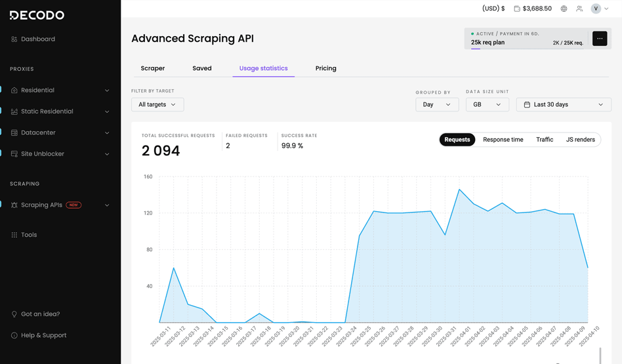Viewport: 622px width, 364px height.
Task: Click the wallet balance icon
Action: 517,9
